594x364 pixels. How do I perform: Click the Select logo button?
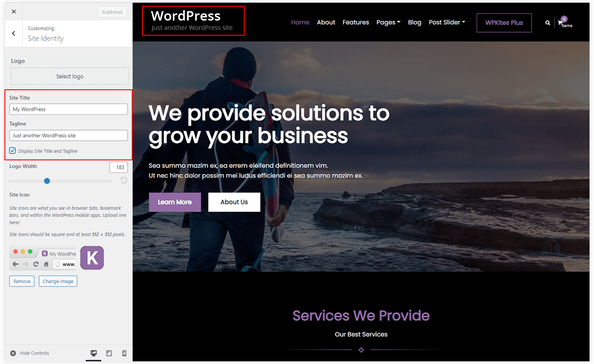tap(70, 76)
